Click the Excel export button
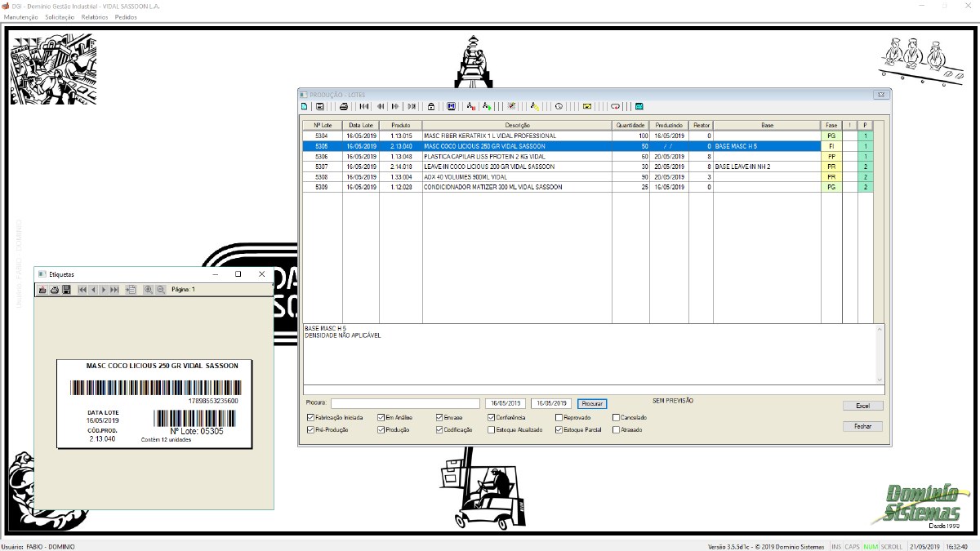The width and height of the screenshot is (980, 551). [863, 406]
